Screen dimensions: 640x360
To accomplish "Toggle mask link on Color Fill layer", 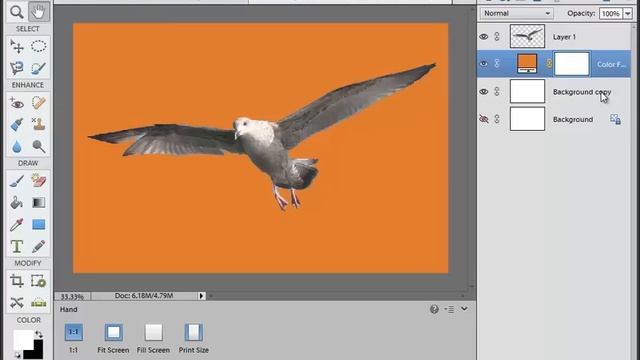I will tap(549, 64).
